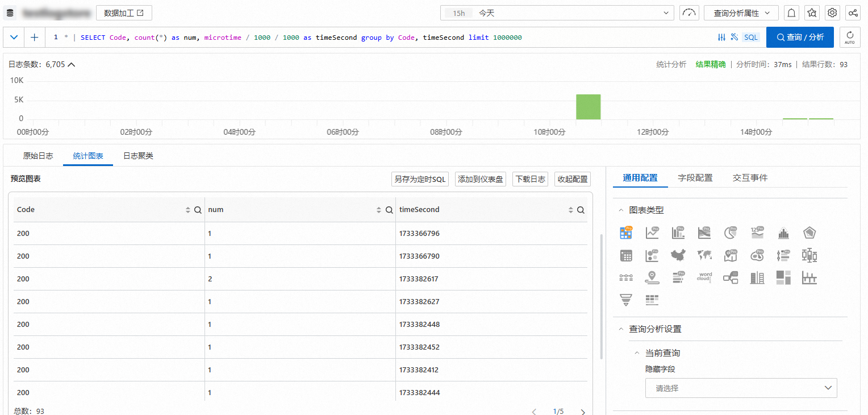This screenshot has height=415, width=868.
Task: Search within the num column
Action: pyautogui.click(x=389, y=210)
